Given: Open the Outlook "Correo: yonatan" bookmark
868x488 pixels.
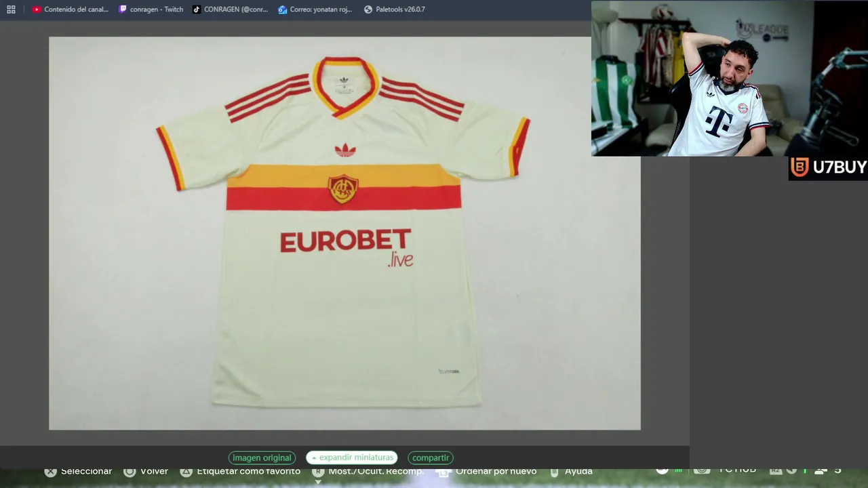Looking at the screenshot, I should point(316,9).
